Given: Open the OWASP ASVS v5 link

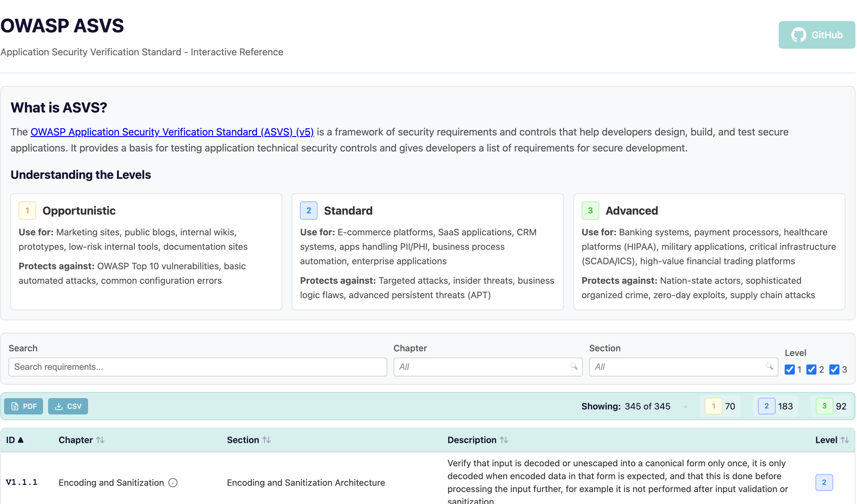Looking at the screenshot, I should pos(172,132).
